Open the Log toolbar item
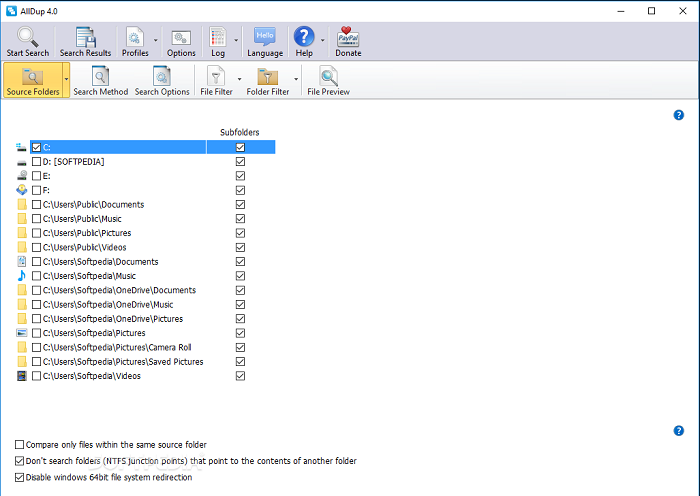700x496 pixels. pyautogui.click(x=218, y=40)
